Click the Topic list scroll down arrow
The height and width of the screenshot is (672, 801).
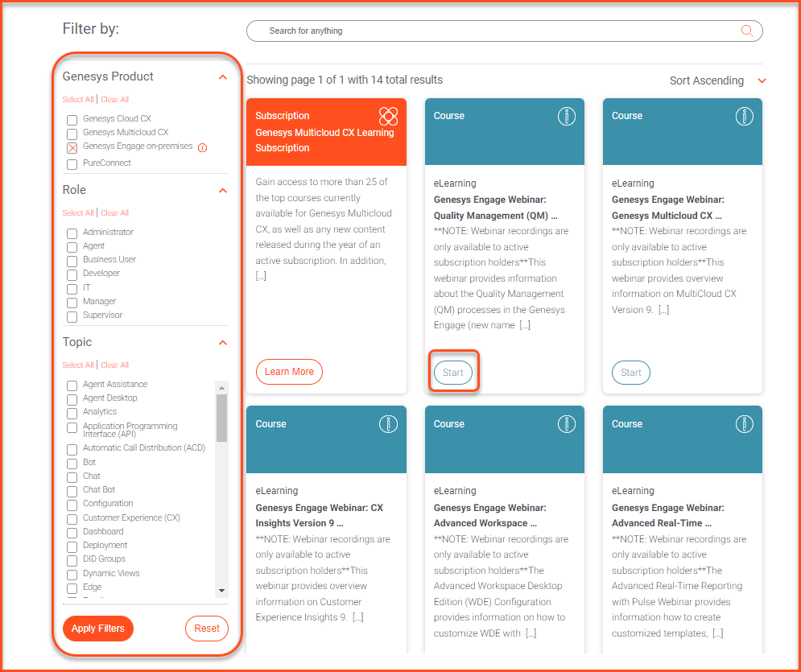(221, 590)
